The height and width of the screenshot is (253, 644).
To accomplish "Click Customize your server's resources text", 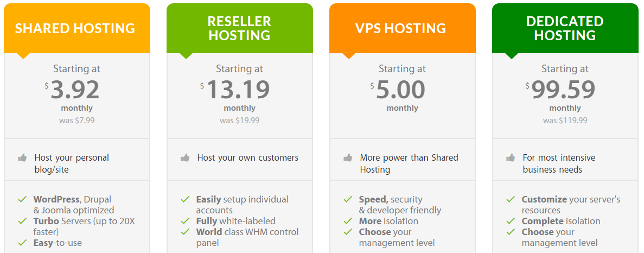I will pos(571,205).
